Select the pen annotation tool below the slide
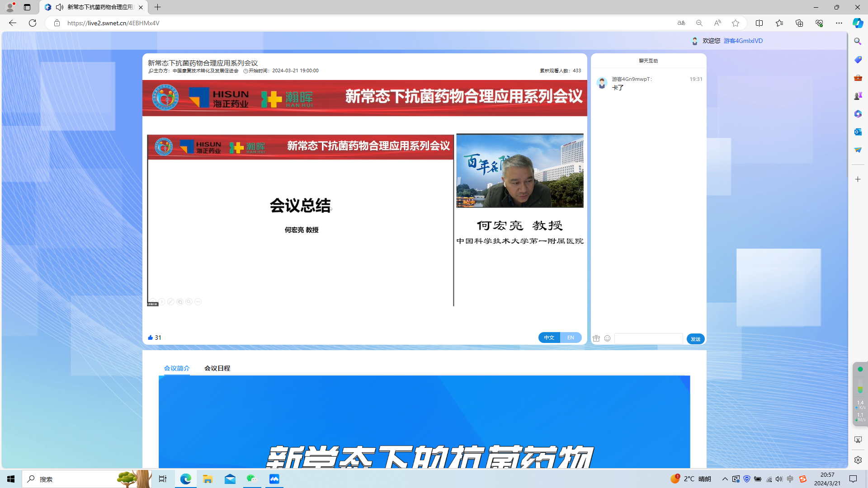868x488 pixels. click(x=170, y=301)
